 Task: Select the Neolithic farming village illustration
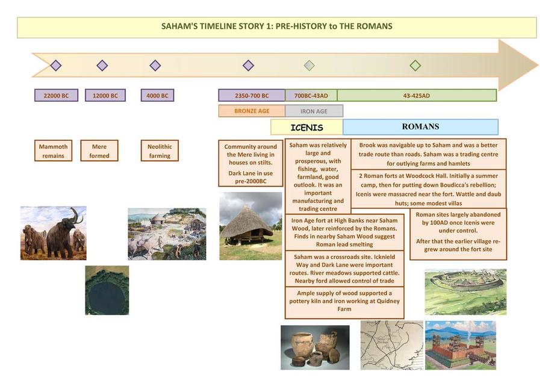167,234
